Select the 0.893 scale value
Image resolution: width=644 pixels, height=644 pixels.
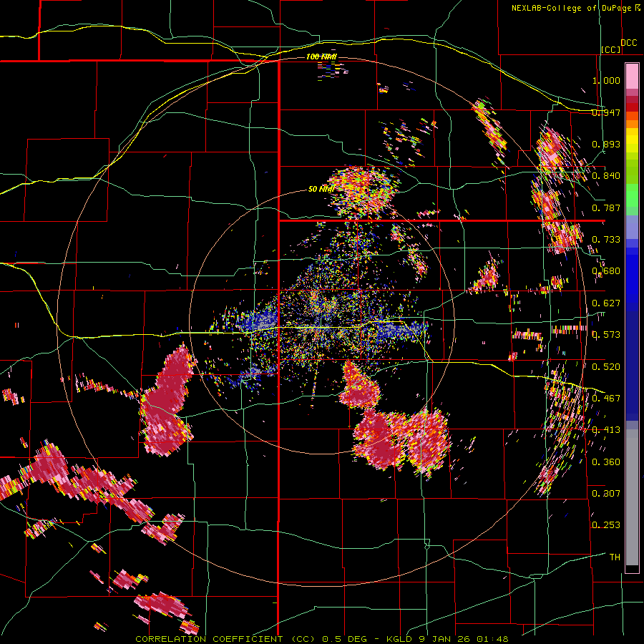(606, 144)
